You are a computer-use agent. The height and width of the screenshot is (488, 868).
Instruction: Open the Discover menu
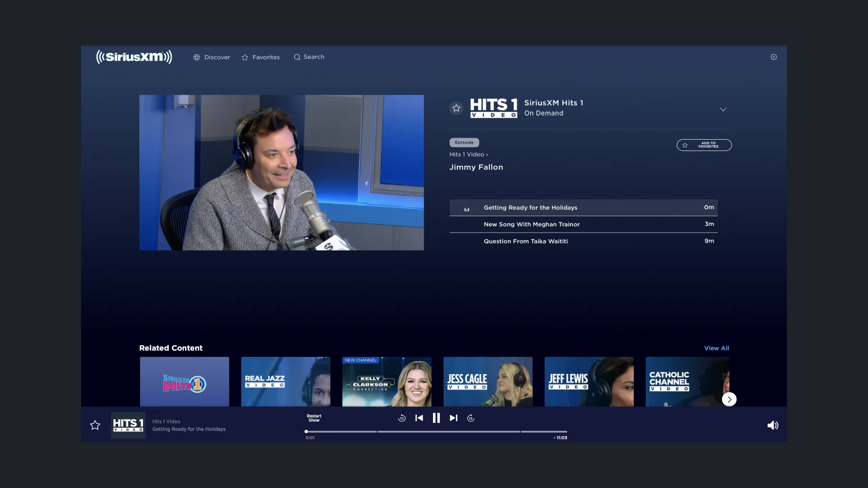point(212,57)
